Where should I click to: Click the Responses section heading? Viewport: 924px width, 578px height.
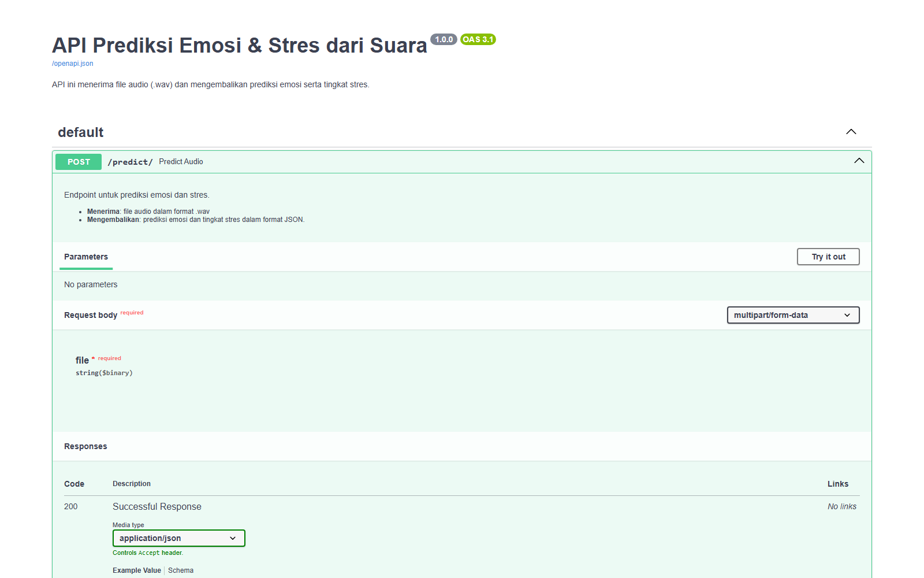(x=85, y=446)
